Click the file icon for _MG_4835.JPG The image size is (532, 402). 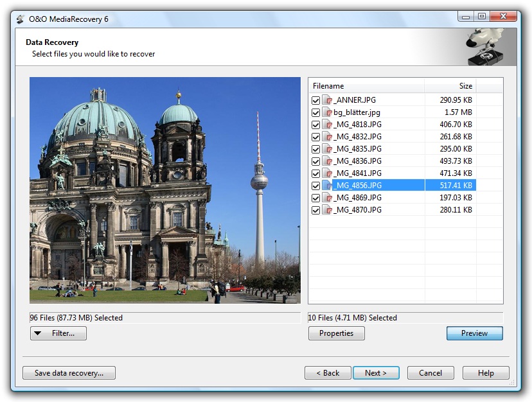click(327, 149)
